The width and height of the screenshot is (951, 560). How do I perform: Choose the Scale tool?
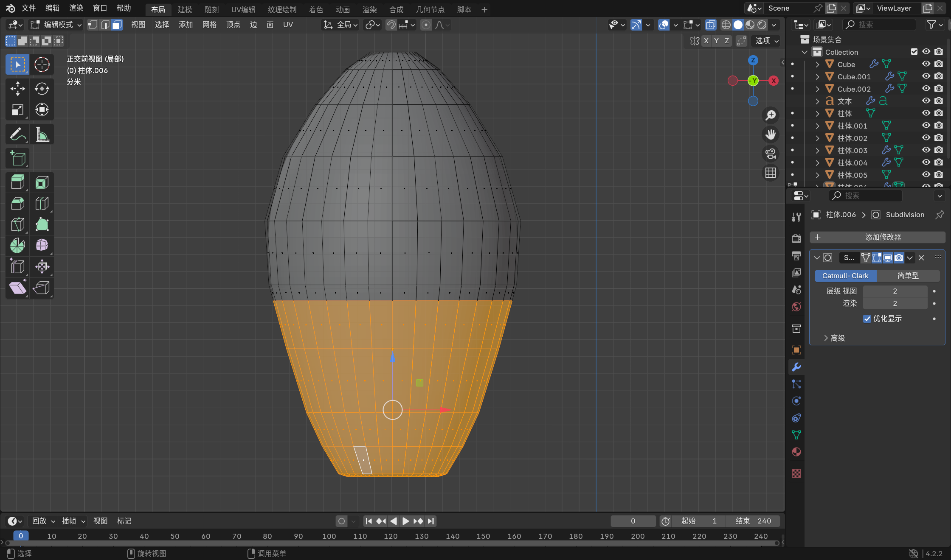[x=17, y=110]
